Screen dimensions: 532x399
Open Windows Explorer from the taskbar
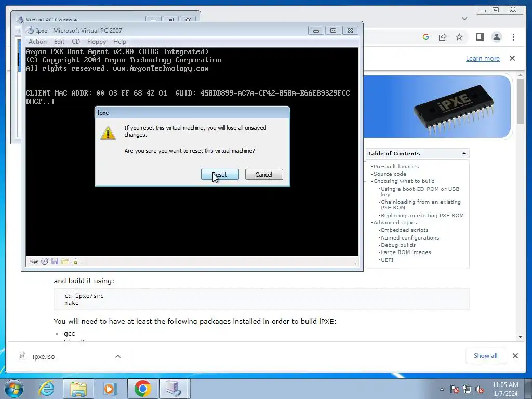(78, 389)
